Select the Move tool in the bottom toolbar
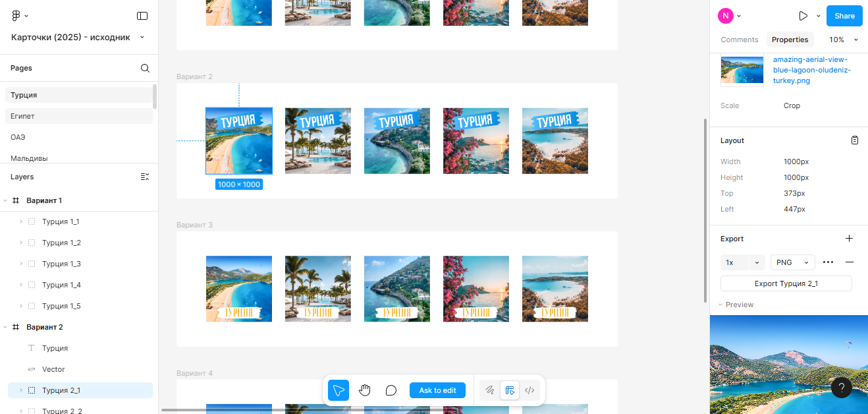The width and height of the screenshot is (868, 414). click(x=339, y=390)
